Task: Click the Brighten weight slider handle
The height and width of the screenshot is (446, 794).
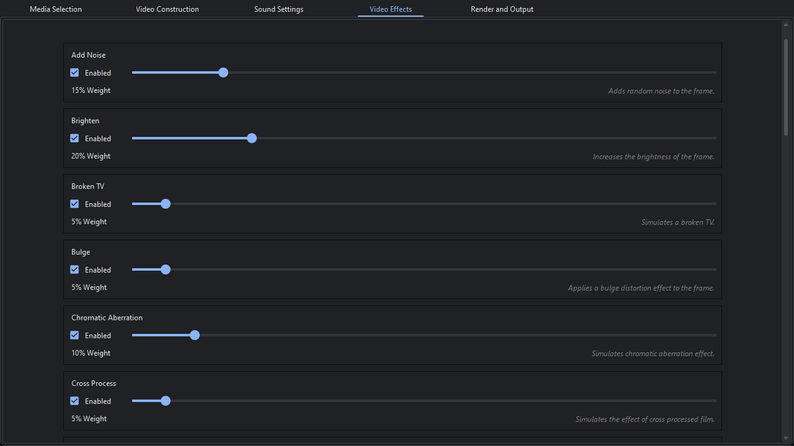Action: click(252, 139)
